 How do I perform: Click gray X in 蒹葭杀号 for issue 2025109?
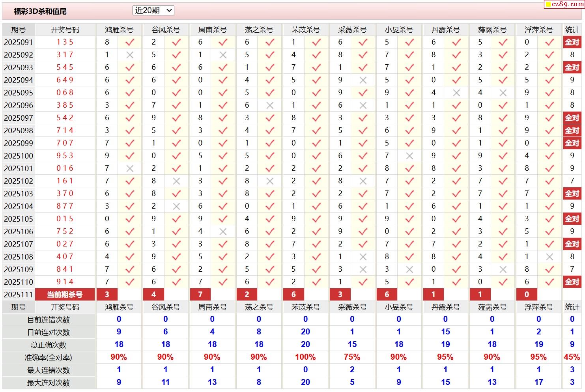point(503,269)
